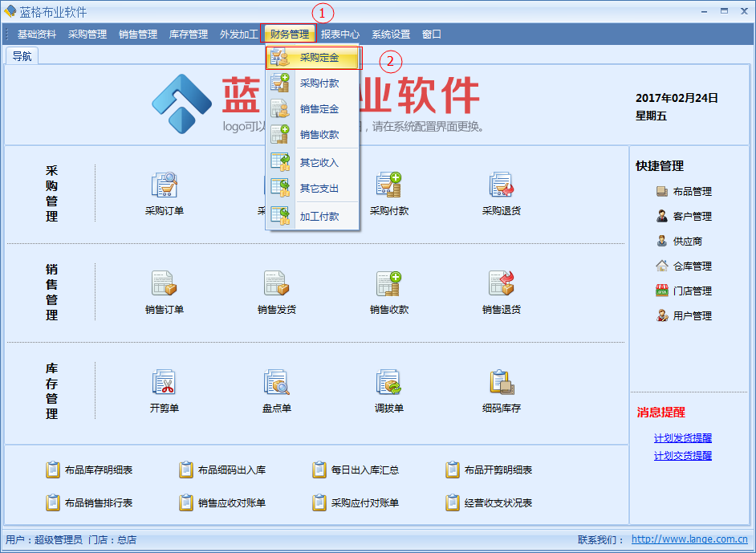Screen dimensions: 756x553
Task: Switch to the 导航 tab
Action: click(x=22, y=56)
